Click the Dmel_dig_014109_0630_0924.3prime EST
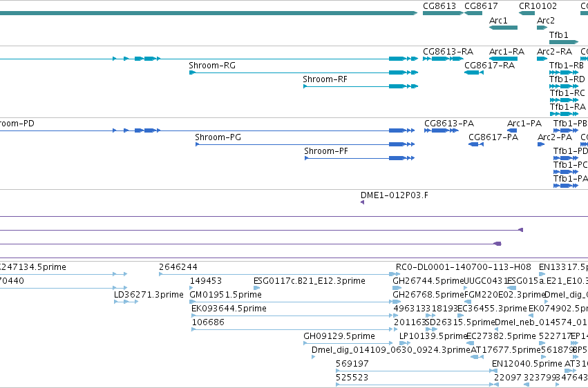 pos(314,357)
